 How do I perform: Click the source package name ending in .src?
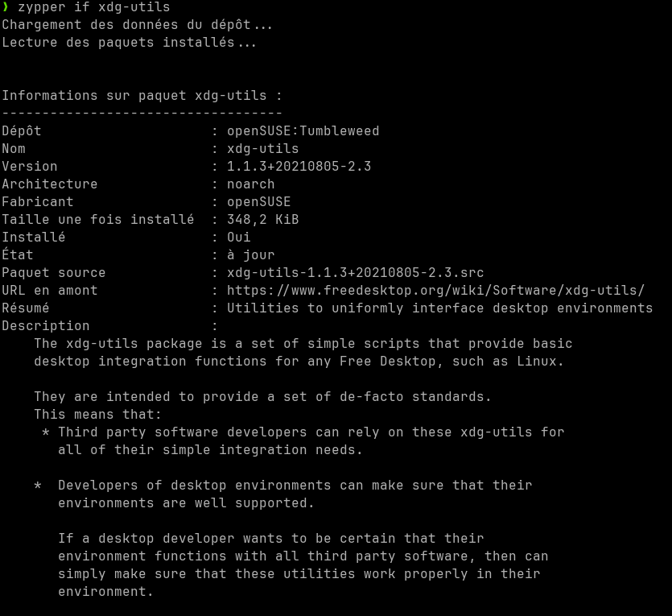355,273
